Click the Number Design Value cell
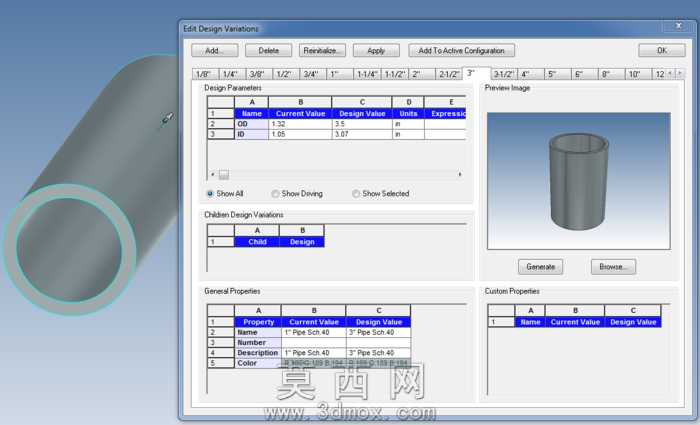The image size is (700, 425). coord(378,343)
